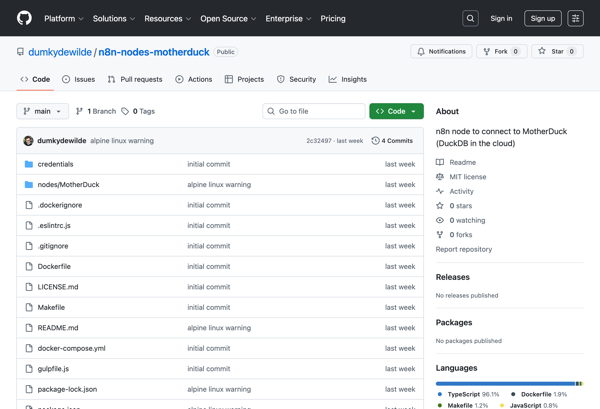Expand the main branch dropdown

(43, 111)
